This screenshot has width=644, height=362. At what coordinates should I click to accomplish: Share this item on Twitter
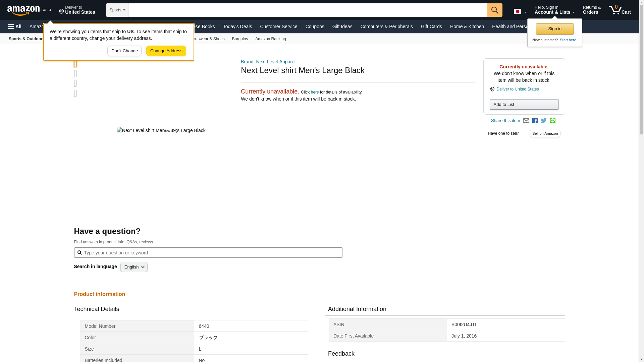(x=544, y=121)
